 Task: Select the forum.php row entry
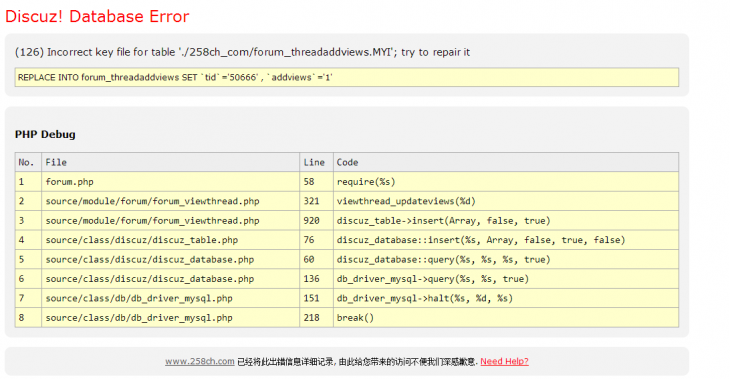(346, 182)
